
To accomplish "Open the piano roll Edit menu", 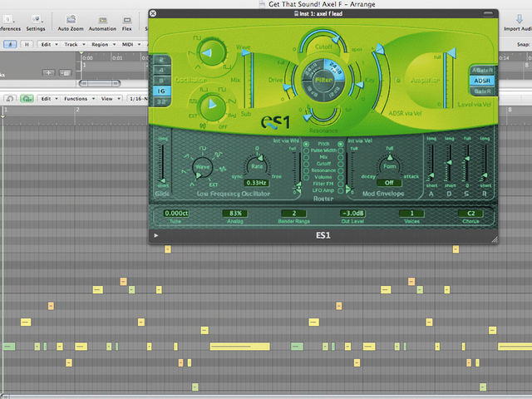I will 49,99.
